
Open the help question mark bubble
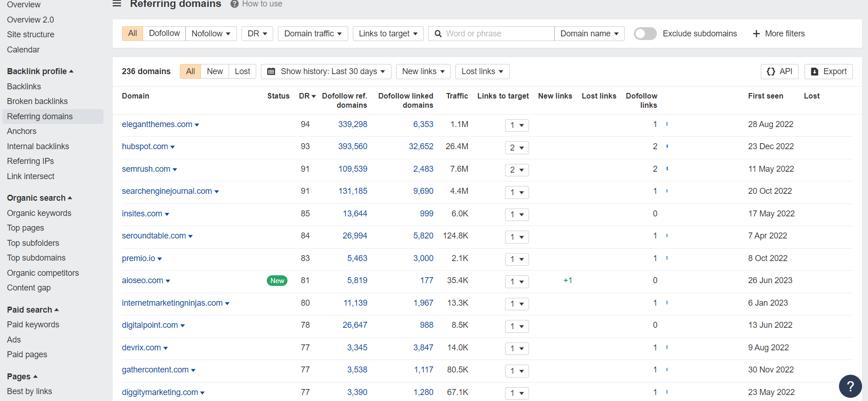[x=851, y=386]
